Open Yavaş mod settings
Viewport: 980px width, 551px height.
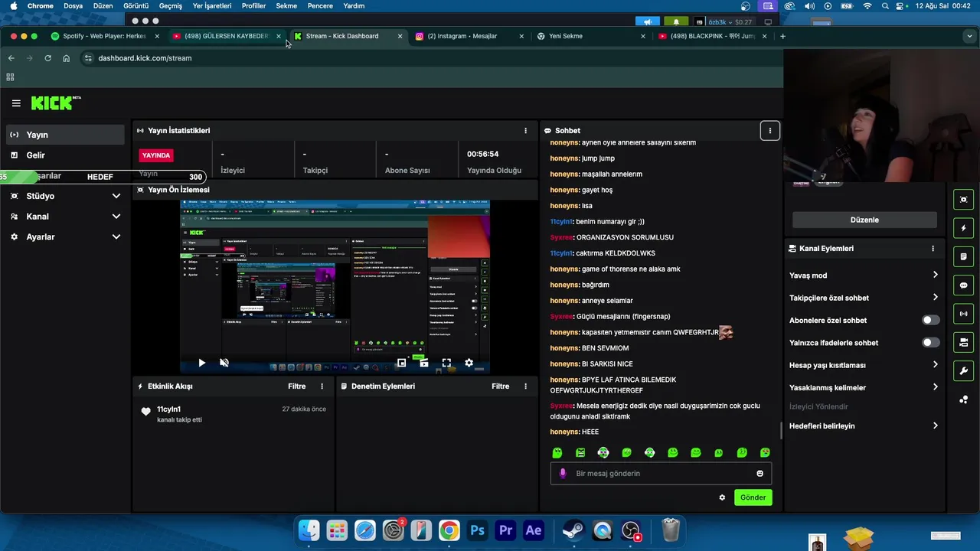tap(864, 275)
